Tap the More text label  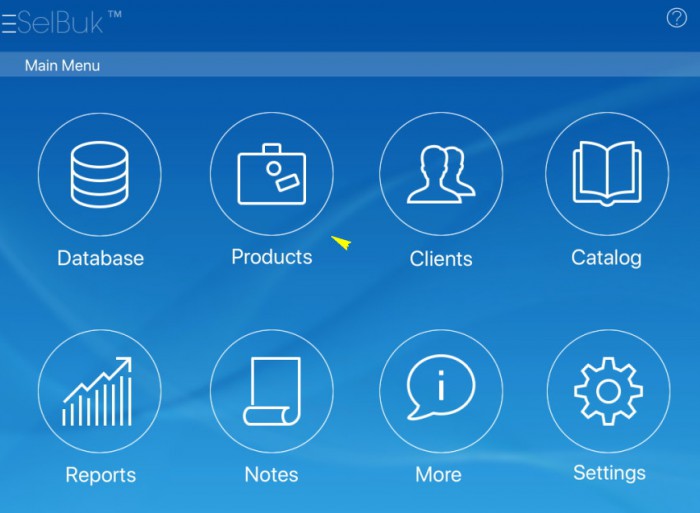click(x=438, y=475)
